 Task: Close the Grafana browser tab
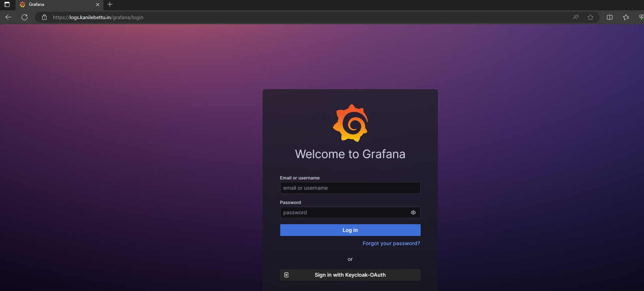pos(98,5)
